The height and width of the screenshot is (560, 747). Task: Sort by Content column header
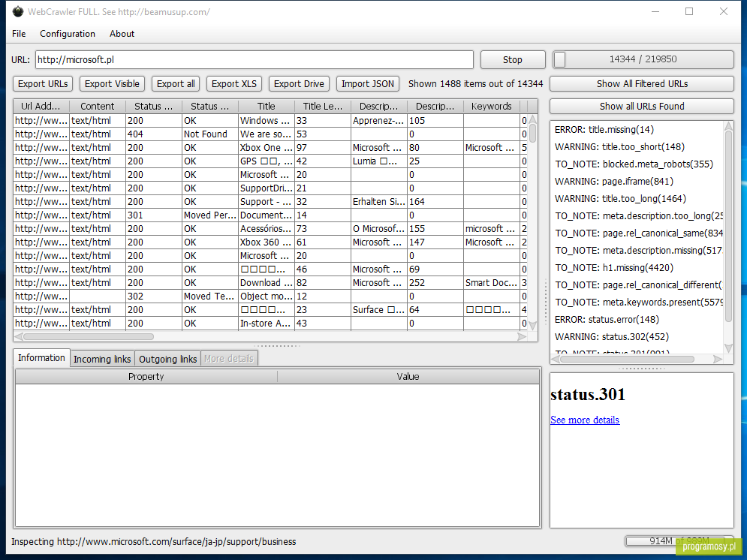click(97, 106)
